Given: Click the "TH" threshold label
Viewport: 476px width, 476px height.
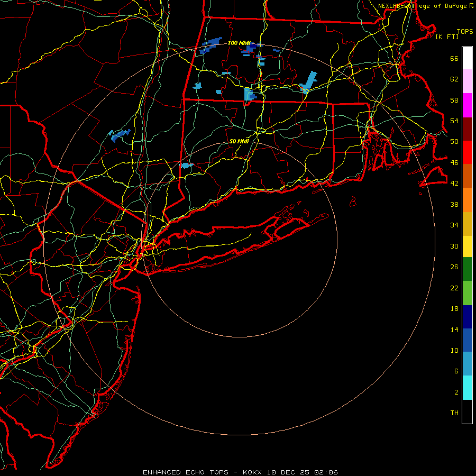Looking at the screenshot, I should pos(454,413).
